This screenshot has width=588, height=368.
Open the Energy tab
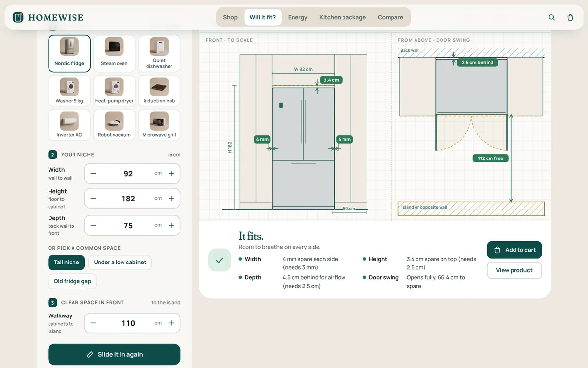(298, 17)
